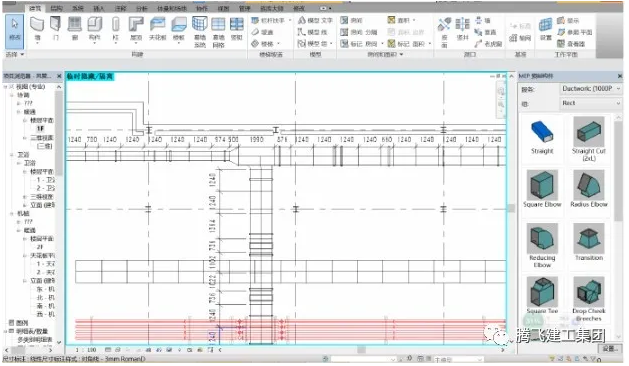Open the 2F floor plan in browser
The image size is (629, 366).
pyautogui.click(x=40, y=247)
